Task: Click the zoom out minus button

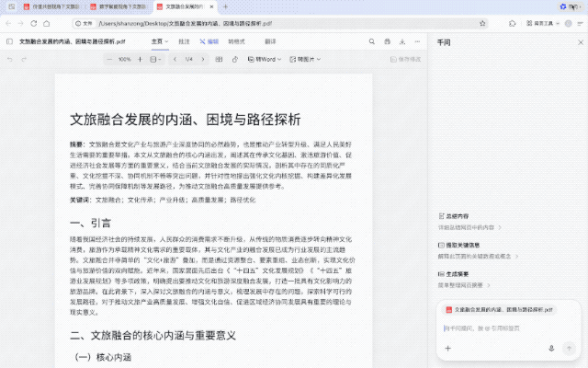Action: tap(107, 59)
